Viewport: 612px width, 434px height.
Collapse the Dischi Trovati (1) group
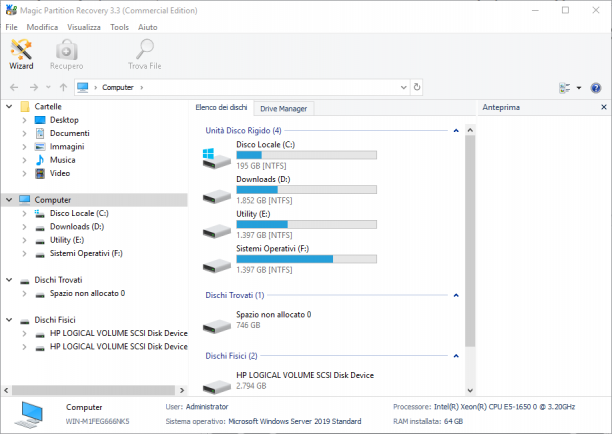tap(456, 295)
